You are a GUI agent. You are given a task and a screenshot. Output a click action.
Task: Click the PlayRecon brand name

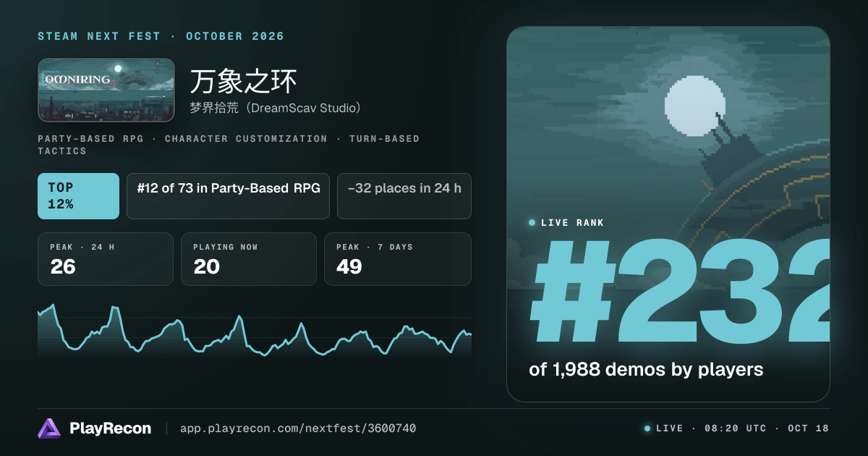pos(110,428)
